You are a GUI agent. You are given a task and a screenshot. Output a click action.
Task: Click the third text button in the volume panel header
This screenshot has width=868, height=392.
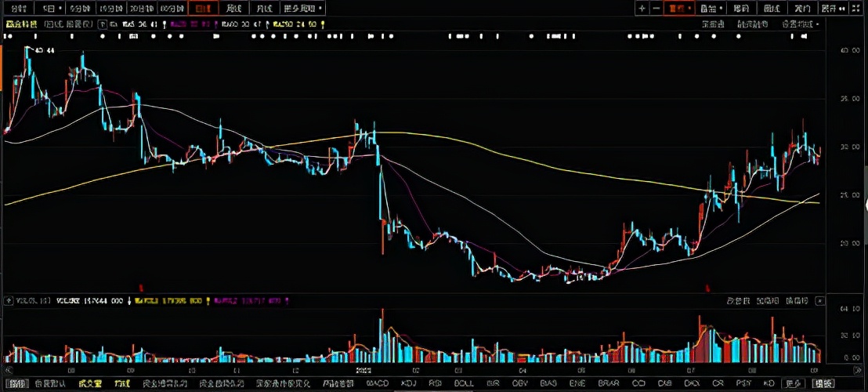tap(797, 300)
